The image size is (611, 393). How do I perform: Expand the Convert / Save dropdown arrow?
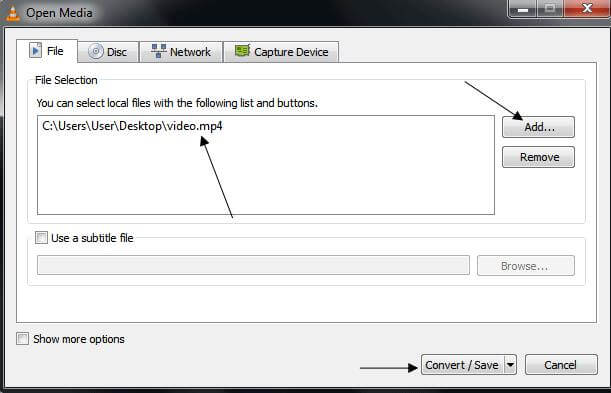click(x=510, y=365)
